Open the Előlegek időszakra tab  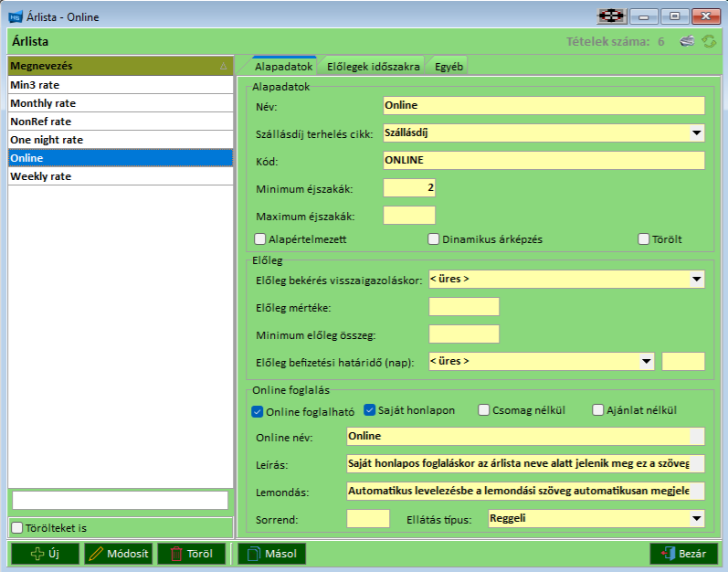pyautogui.click(x=373, y=67)
